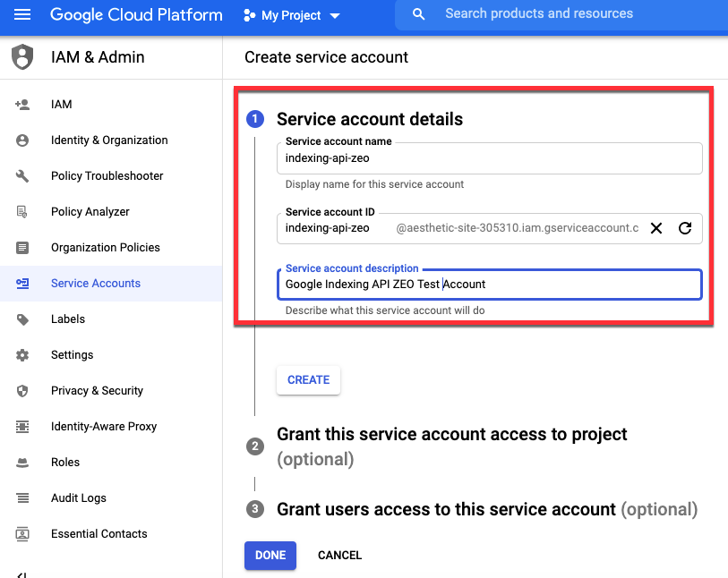This screenshot has height=578, width=728.
Task: Focus the Service account name field
Action: pos(489,158)
